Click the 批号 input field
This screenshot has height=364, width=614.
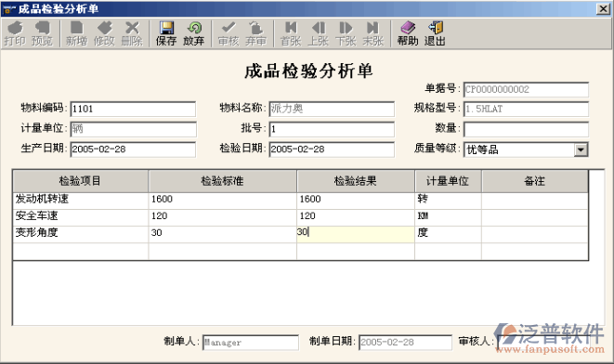click(x=332, y=129)
